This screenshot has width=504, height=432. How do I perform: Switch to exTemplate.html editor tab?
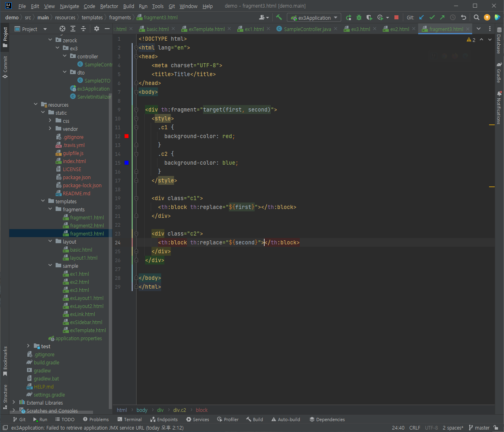click(x=207, y=29)
